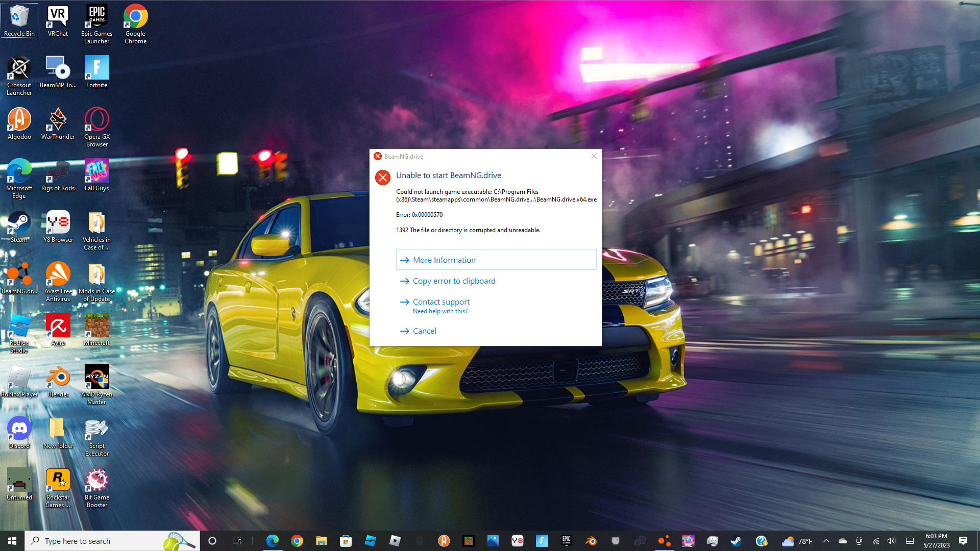
Task: Select the VRChat desktop shortcut
Action: (58, 20)
